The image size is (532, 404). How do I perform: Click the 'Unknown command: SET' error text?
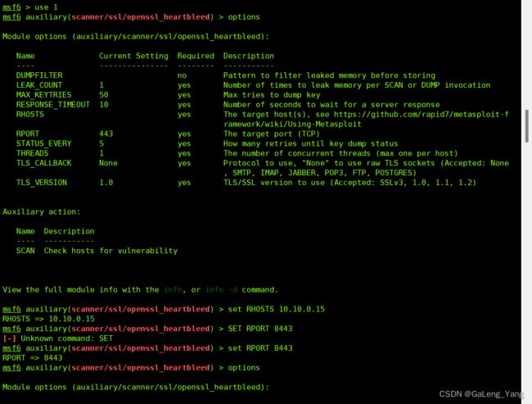[66, 338]
